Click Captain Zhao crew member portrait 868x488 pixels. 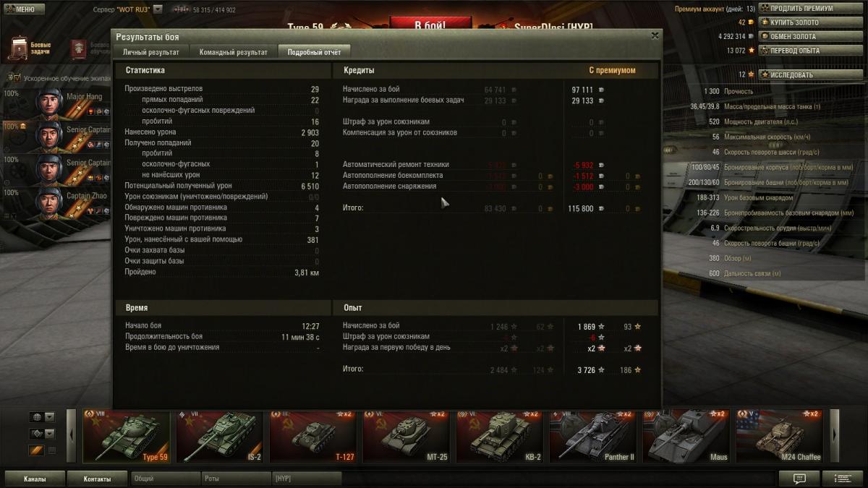(x=50, y=203)
